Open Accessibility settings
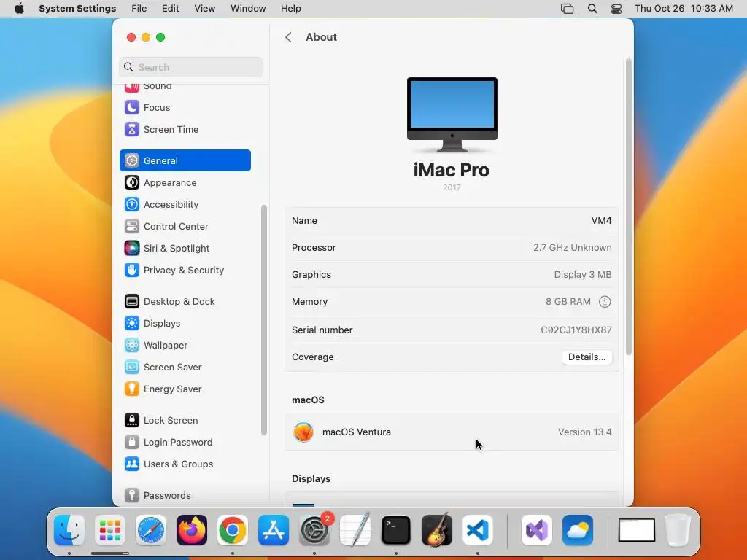 [x=185, y=205]
